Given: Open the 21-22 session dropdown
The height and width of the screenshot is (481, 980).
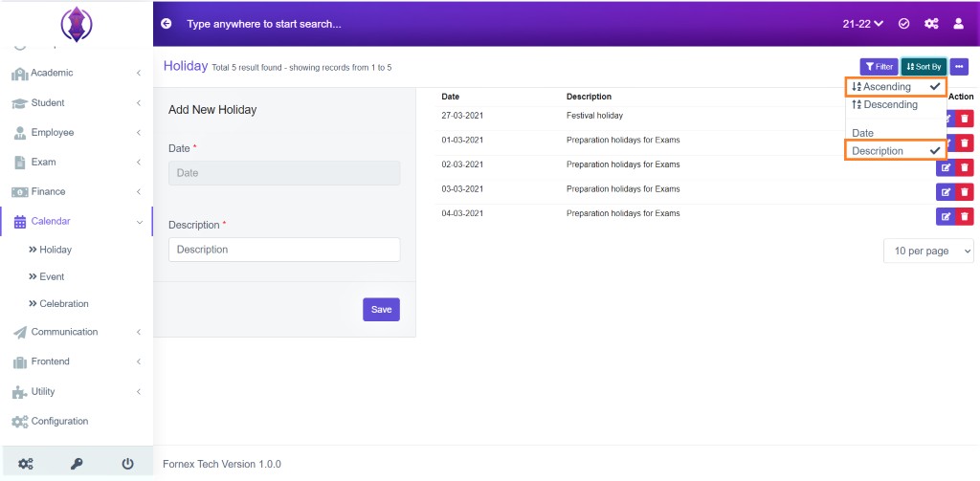Looking at the screenshot, I should pos(863,24).
